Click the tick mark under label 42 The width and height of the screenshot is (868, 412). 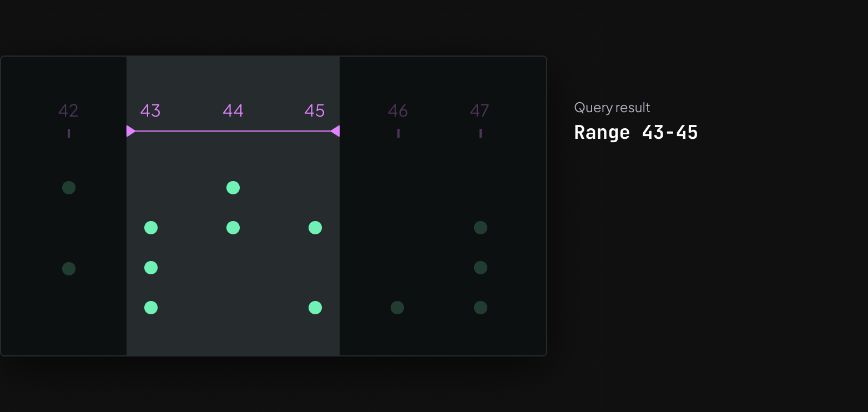click(x=69, y=133)
